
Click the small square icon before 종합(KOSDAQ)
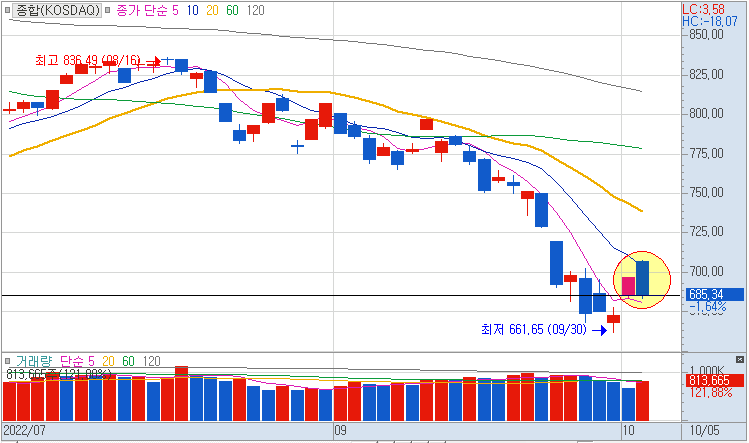pyautogui.click(x=7, y=10)
